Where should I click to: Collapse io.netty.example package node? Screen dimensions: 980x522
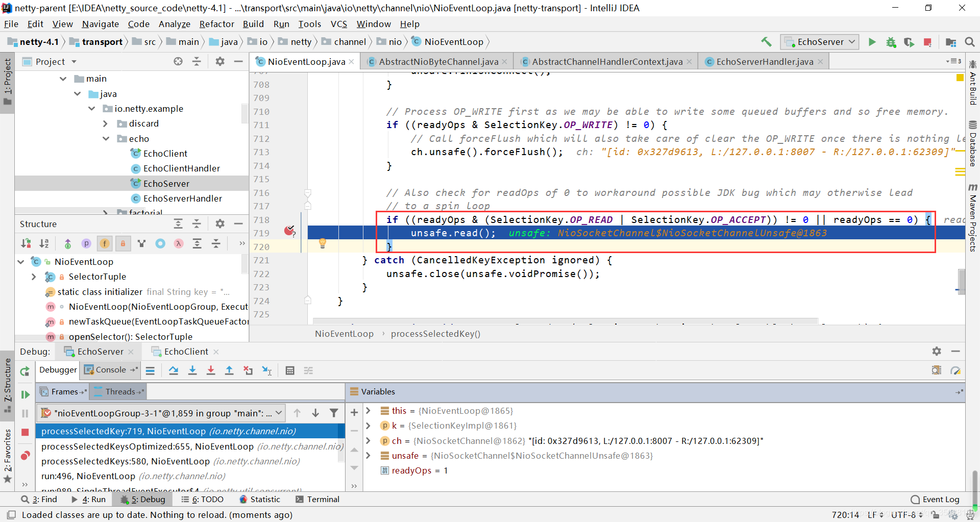[x=92, y=109]
